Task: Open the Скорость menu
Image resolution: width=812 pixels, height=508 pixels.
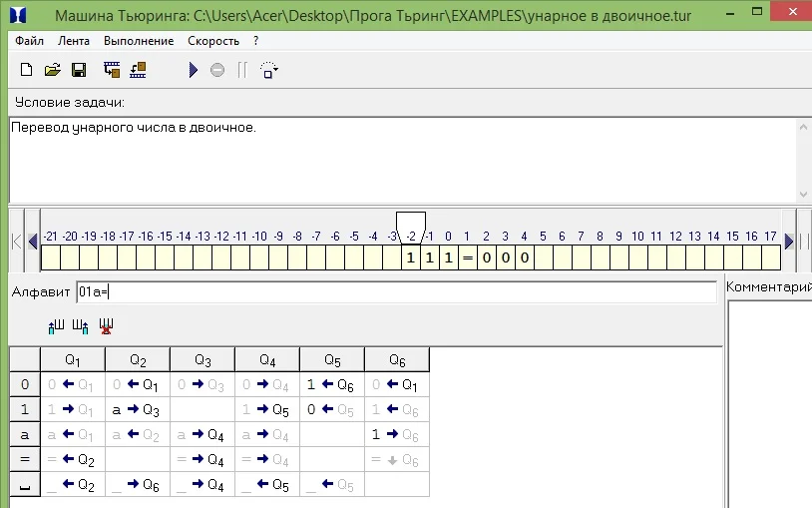Action: click(213, 41)
